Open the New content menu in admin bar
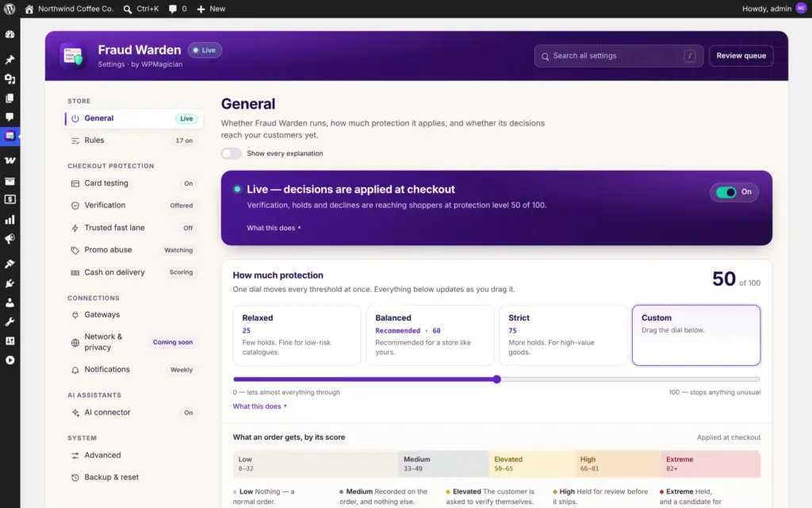This screenshot has width=812, height=508. pyautogui.click(x=211, y=9)
